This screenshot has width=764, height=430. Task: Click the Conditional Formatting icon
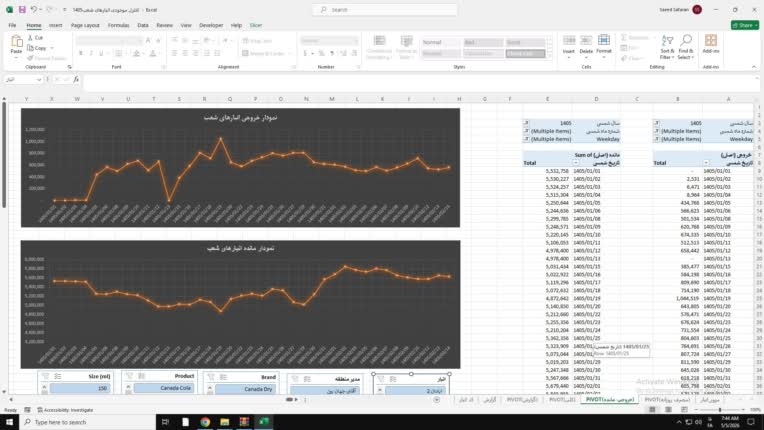pyautogui.click(x=379, y=41)
